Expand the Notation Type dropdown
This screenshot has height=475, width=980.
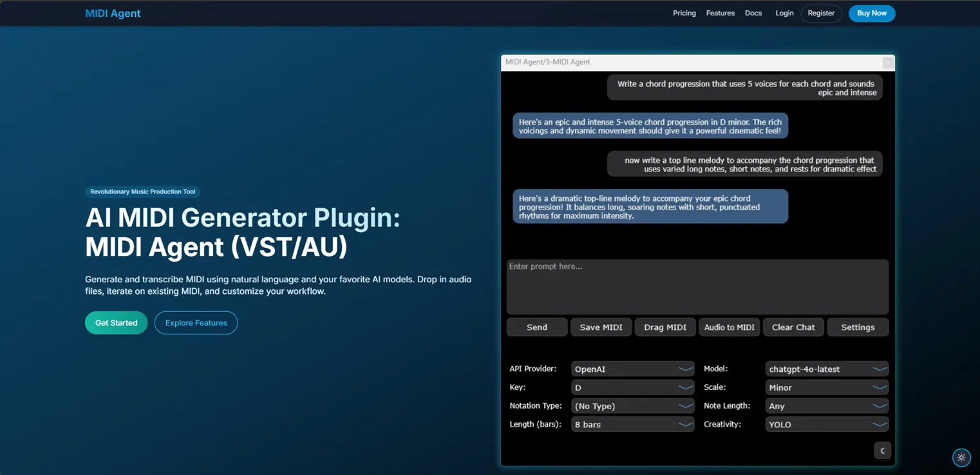632,405
